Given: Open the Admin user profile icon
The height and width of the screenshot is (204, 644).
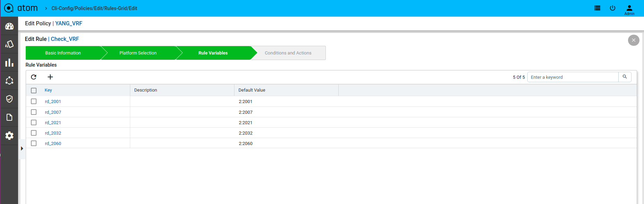Looking at the screenshot, I should coord(629,10).
